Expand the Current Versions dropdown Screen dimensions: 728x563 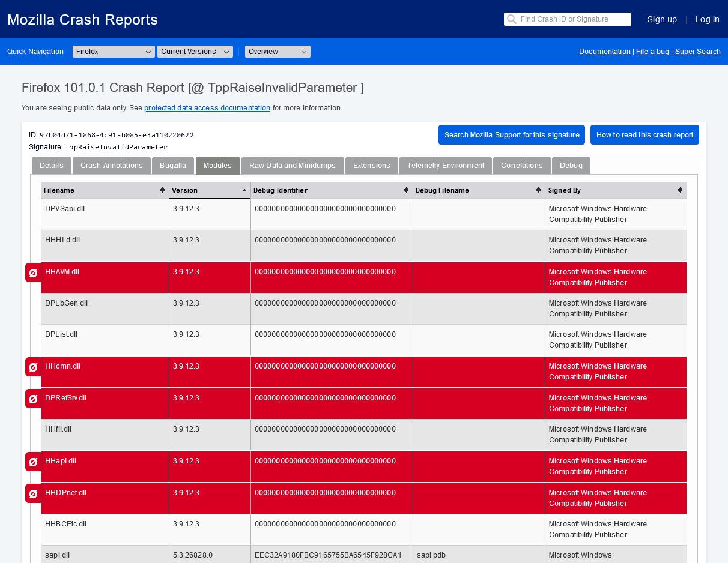click(195, 52)
